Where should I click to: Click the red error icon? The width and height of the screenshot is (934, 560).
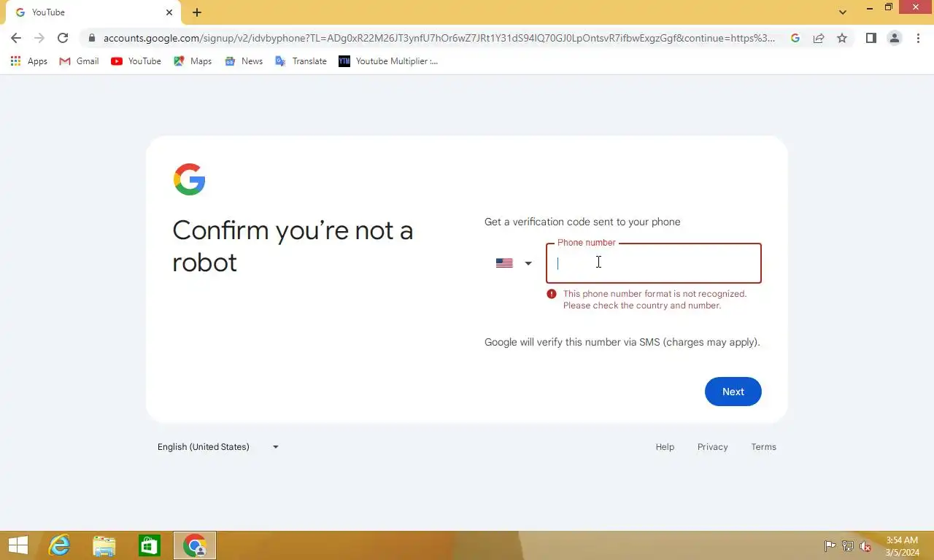tap(552, 294)
